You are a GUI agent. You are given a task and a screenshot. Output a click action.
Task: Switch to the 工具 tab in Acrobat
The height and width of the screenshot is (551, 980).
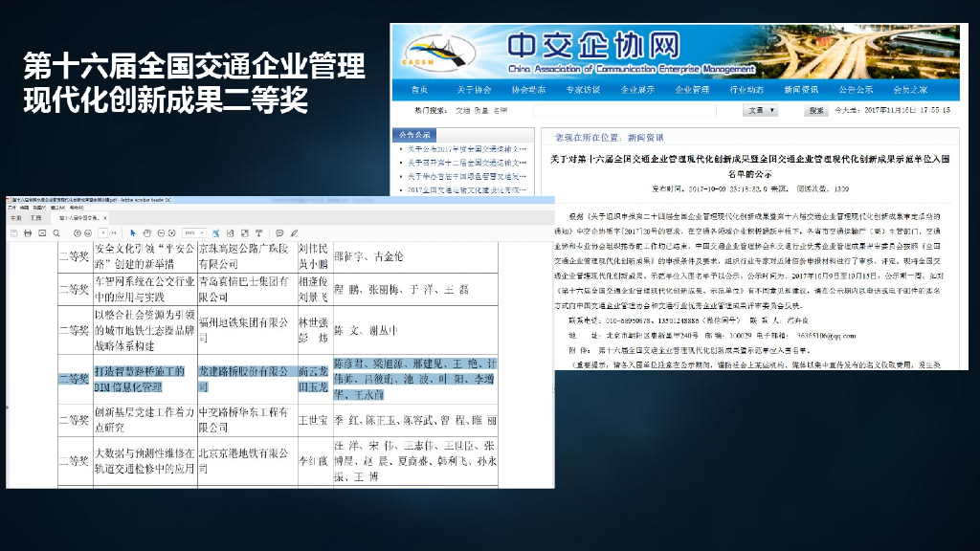pyautogui.click(x=35, y=218)
